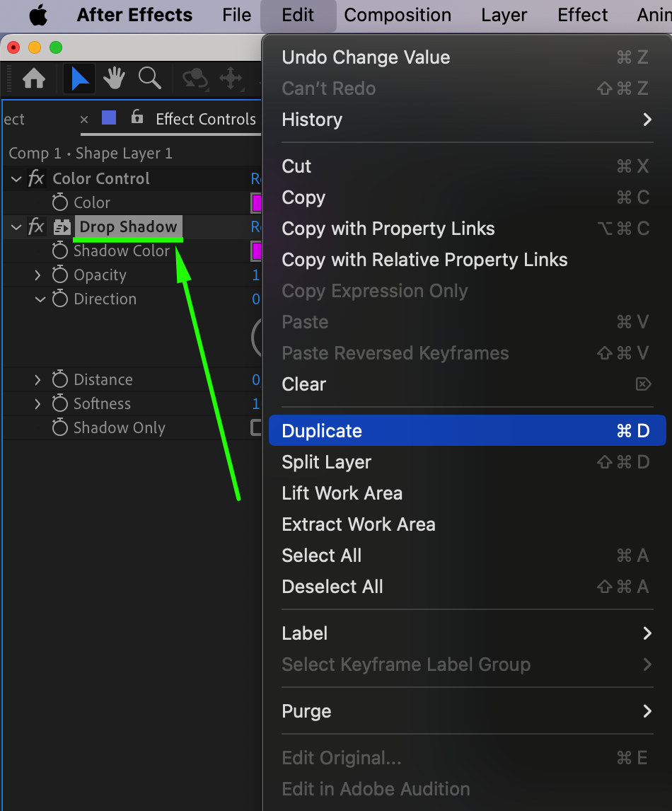
Task: Select the Hand tool
Action: pos(114,79)
